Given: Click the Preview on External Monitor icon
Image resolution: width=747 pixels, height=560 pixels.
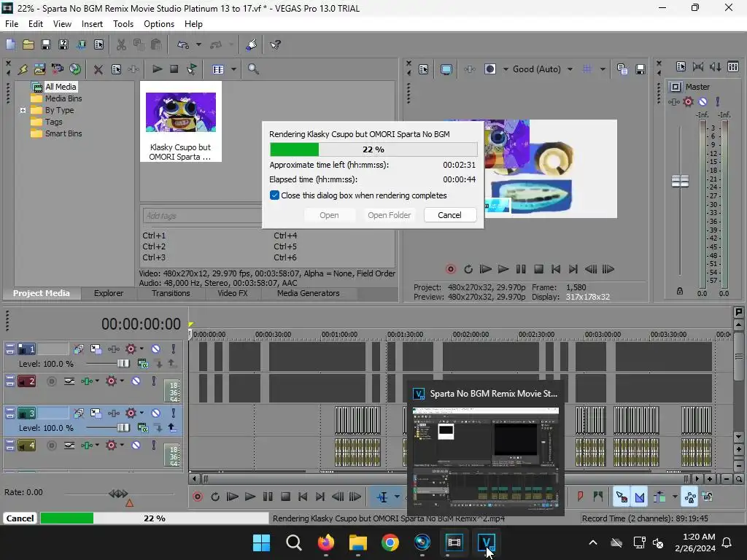Looking at the screenshot, I should (x=446, y=69).
